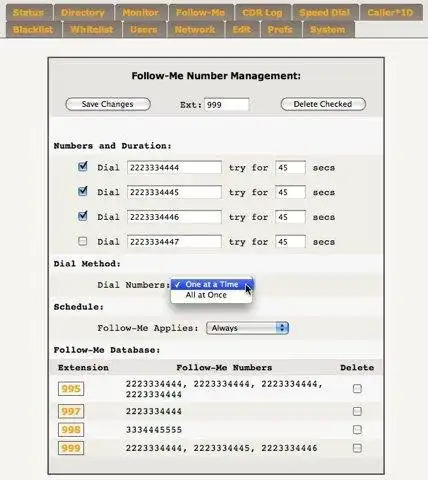Check Delete box for extension 997
Image resolution: width=428 pixels, height=480 pixels.
[x=357, y=411]
